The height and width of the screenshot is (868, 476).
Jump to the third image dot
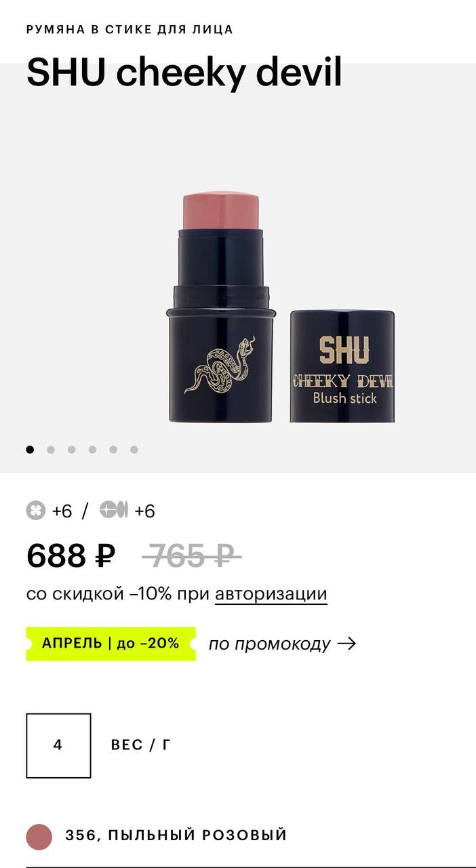[x=72, y=450]
